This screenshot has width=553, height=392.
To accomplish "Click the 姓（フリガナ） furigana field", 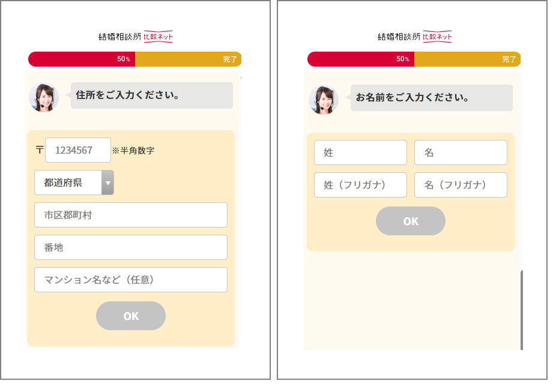I will (360, 185).
